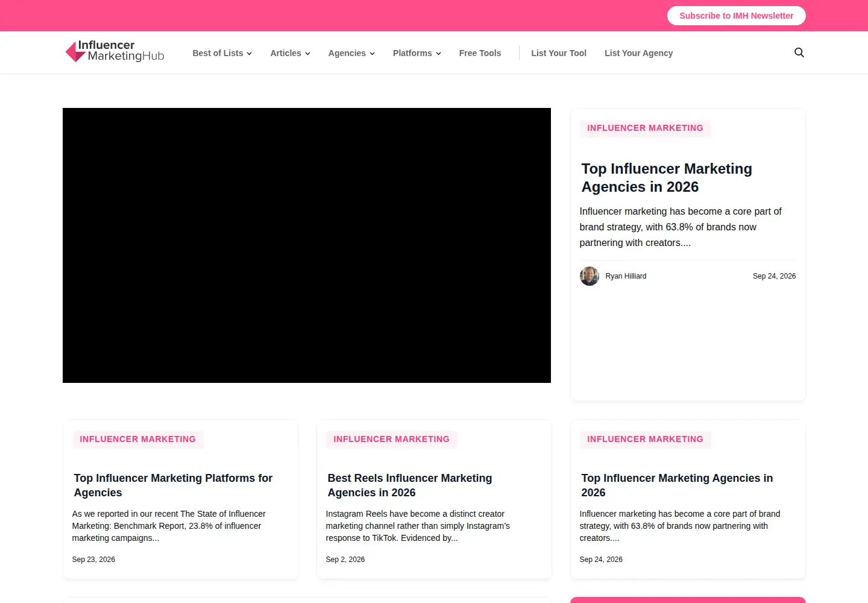Open bottom card Top Influencer Marketing Agencies in 2026

pos(677,485)
